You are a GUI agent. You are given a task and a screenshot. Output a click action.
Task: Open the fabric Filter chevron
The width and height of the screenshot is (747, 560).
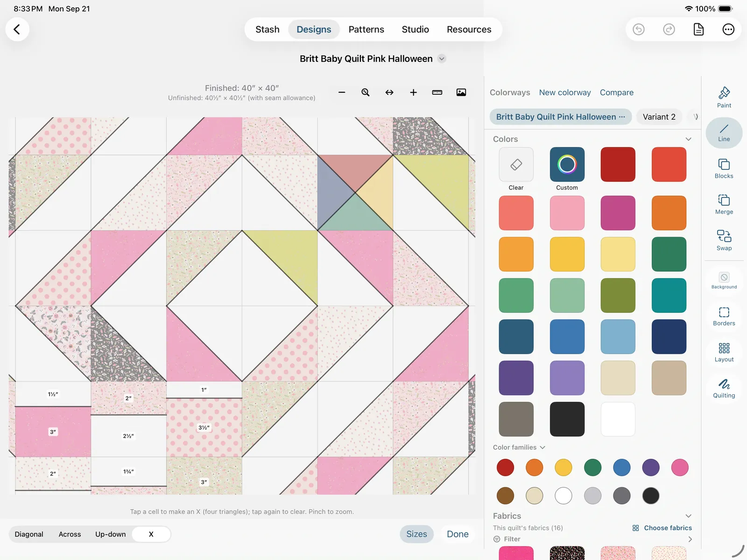tap(690, 539)
